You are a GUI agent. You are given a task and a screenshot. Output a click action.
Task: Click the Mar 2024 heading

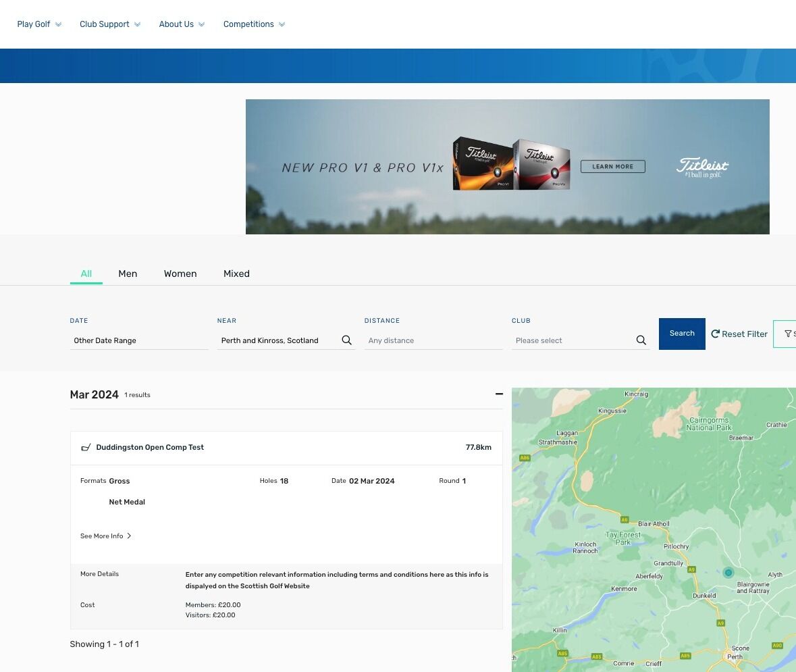[x=95, y=394]
